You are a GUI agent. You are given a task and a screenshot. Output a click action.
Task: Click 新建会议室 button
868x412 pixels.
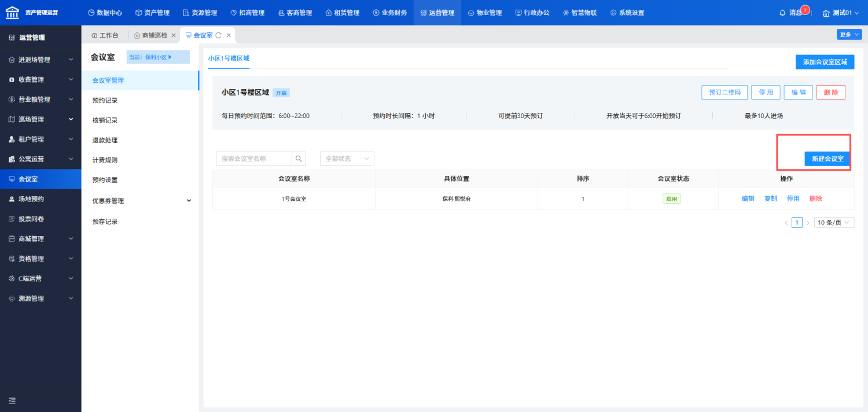coord(827,159)
